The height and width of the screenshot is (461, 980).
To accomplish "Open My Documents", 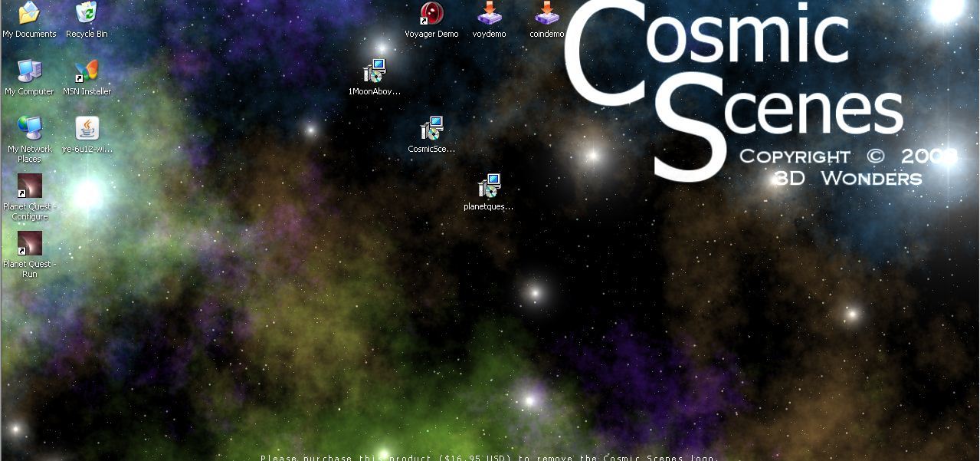I will 29,13.
